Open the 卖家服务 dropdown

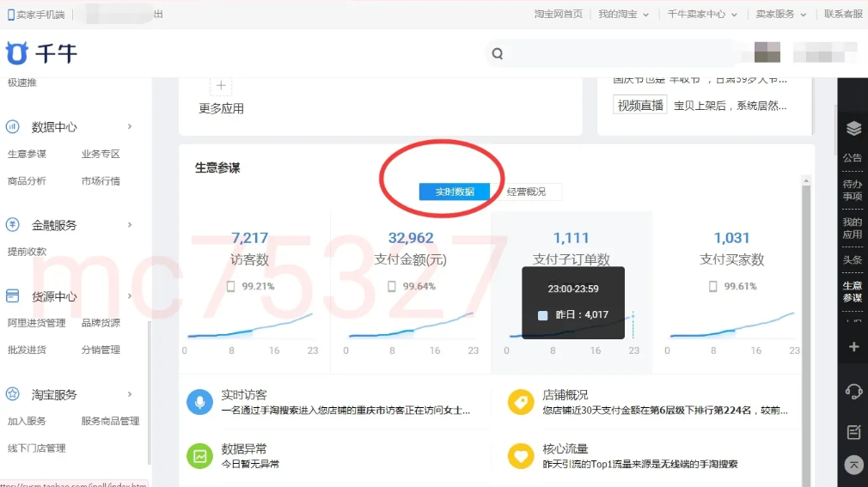(781, 15)
